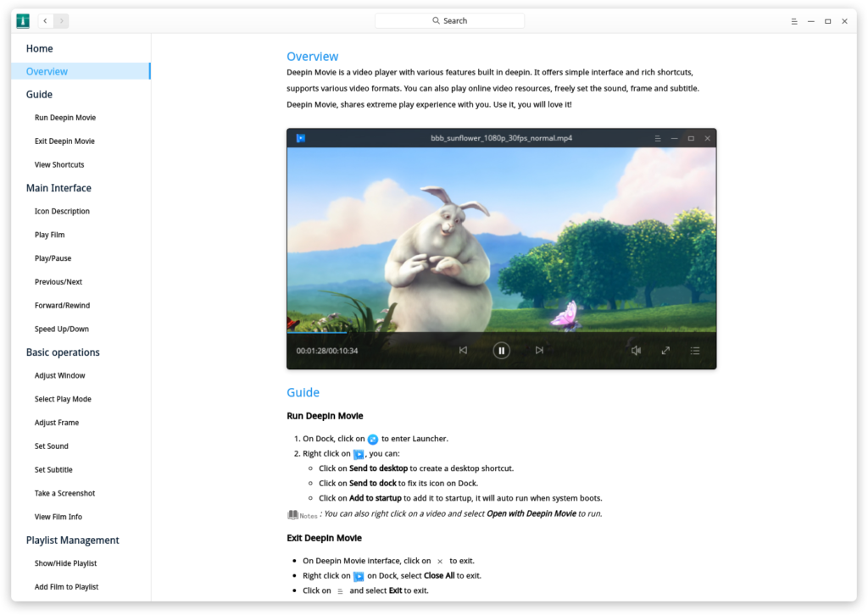Go back with the left arrow button
The image size is (868, 615).
coord(46,21)
